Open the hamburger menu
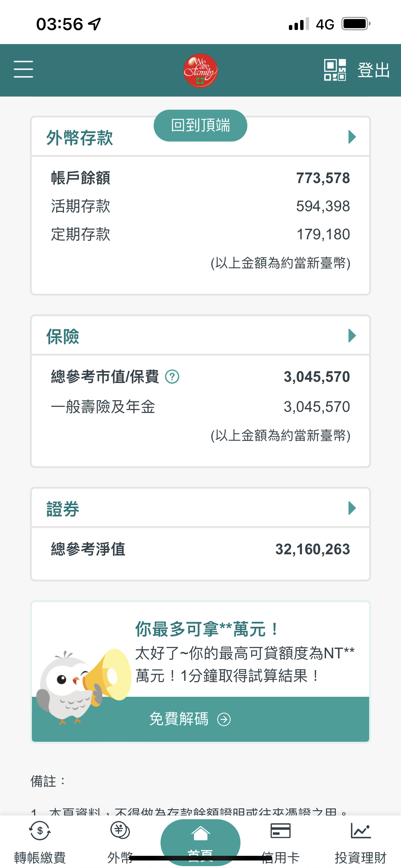This screenshot has width=401, height=868. (x=23, y=69)
